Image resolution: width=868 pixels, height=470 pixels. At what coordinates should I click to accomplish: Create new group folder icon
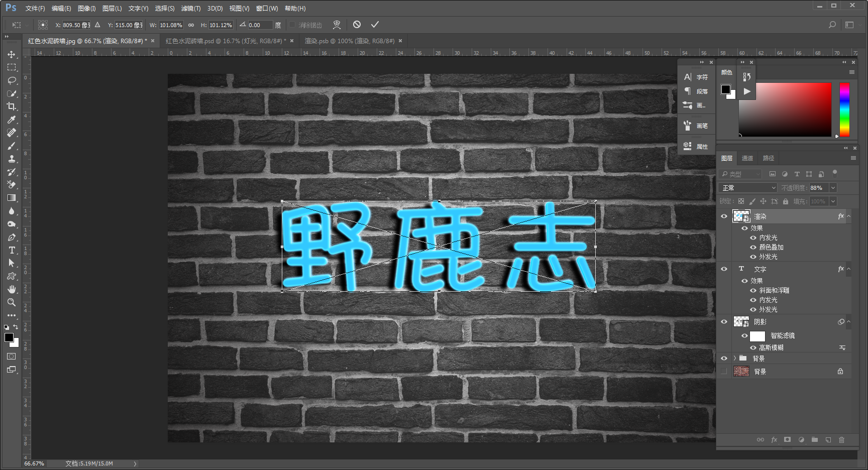point(815,440)
